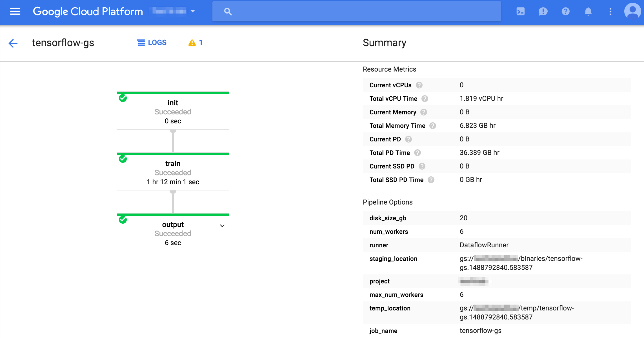
Task: Click help icon beside Total PD Time
Action: [x=418, y=153]
